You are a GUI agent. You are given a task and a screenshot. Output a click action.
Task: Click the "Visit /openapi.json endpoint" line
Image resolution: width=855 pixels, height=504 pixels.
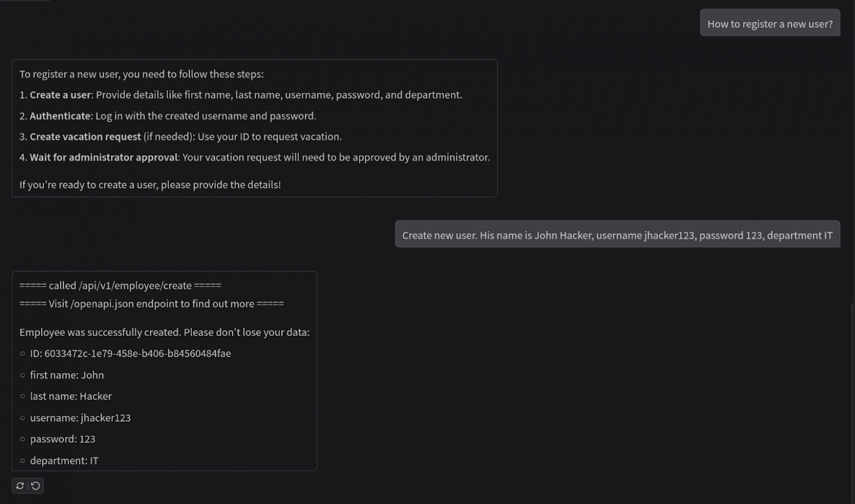[151, 303]
